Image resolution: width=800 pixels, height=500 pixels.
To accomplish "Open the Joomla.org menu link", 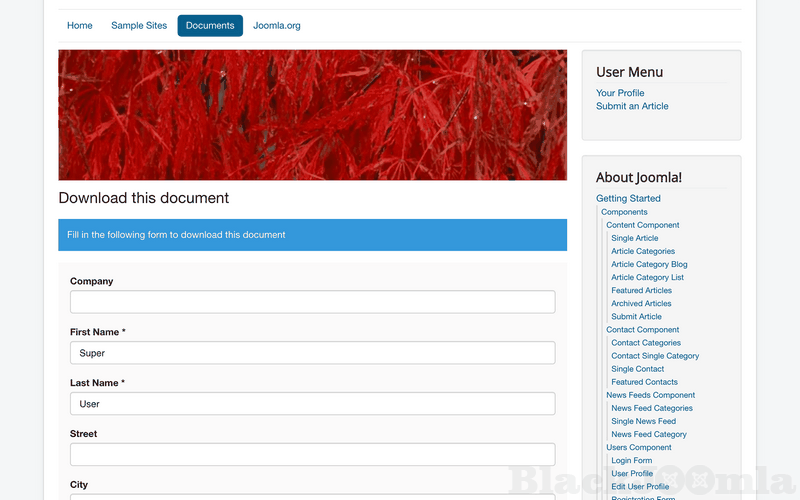I will [277, 26].
